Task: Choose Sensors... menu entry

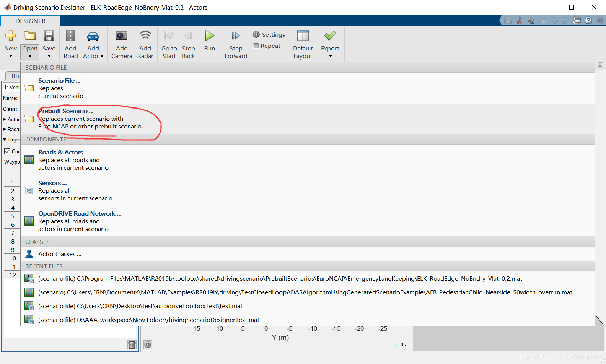Action: tap(308, 190)
